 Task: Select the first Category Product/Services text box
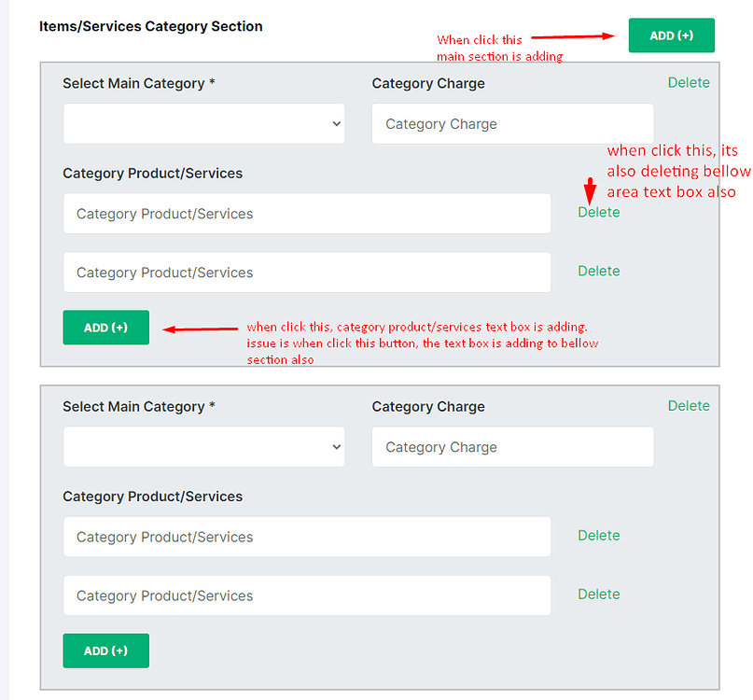click(x=308, y=213)
